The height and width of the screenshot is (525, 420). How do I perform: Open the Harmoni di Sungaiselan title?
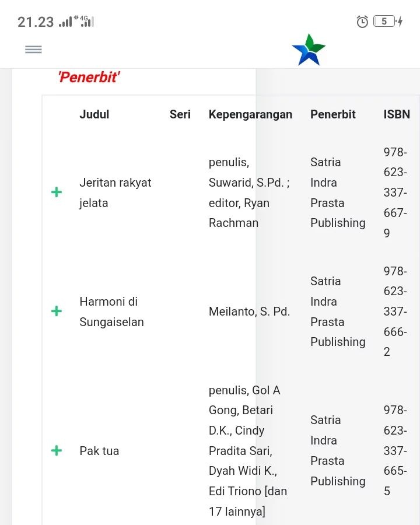[x=111, y=311]
